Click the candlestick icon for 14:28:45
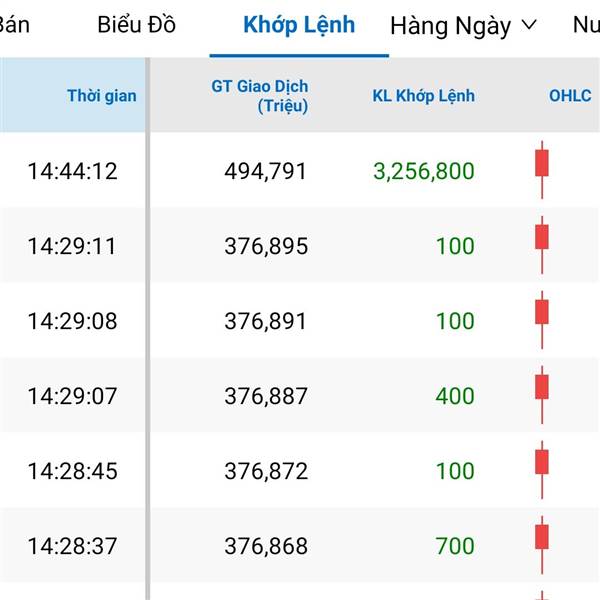Viewport: 600px width, 600px height. point(542,470)
